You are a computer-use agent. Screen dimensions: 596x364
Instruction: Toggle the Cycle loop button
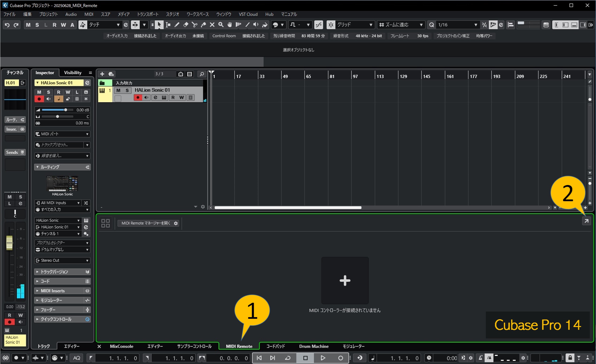(288, 358)
